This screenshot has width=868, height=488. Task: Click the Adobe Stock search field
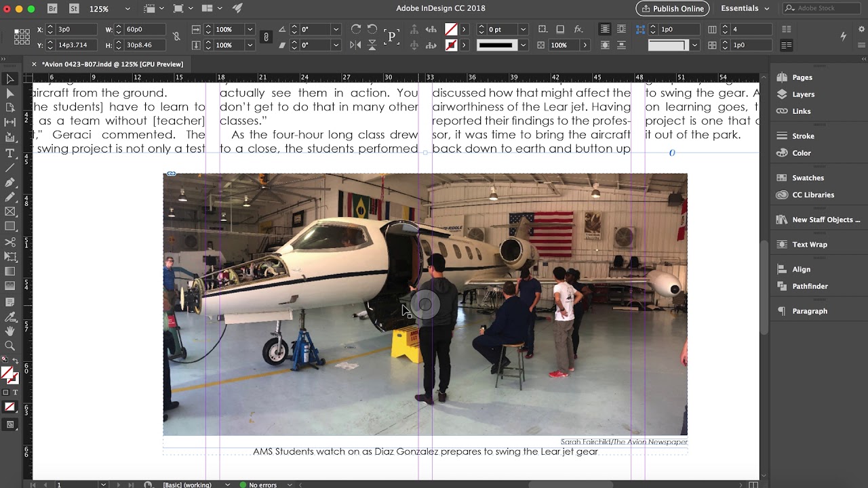822,9
